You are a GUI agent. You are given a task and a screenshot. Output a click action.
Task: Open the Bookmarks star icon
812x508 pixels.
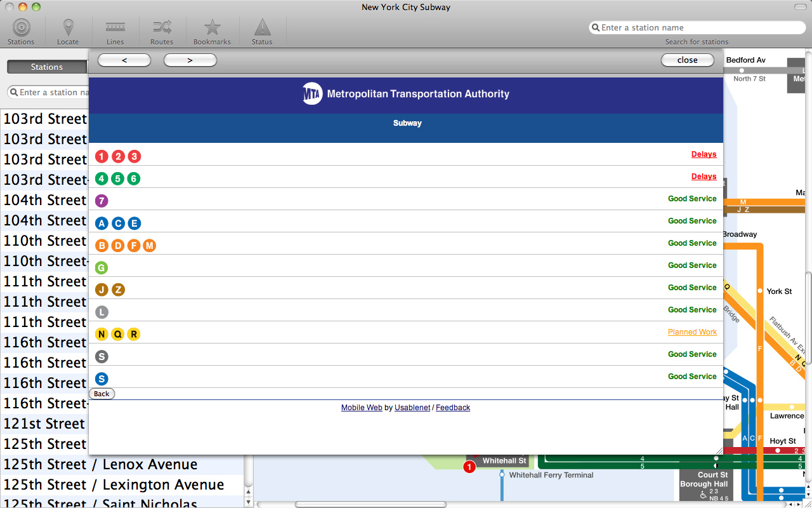[212, 28]
